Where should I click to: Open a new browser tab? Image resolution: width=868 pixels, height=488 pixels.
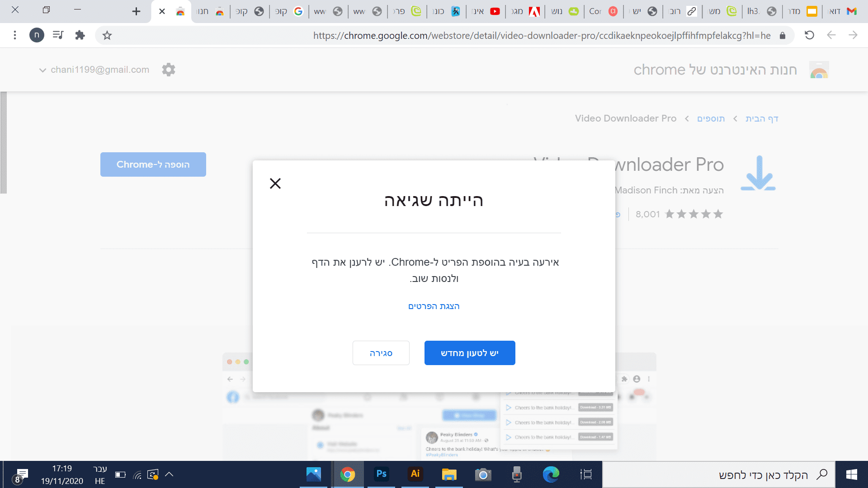pos(136,11)
